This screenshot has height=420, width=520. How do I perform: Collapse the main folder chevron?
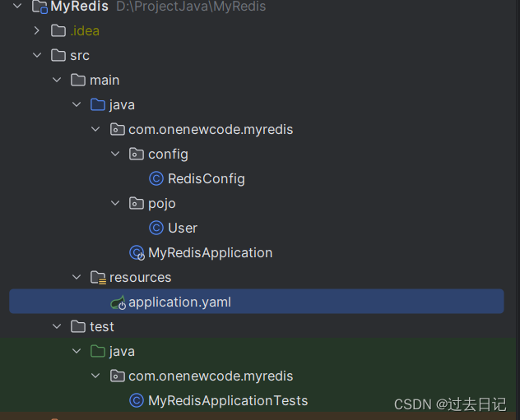point(56,80)
